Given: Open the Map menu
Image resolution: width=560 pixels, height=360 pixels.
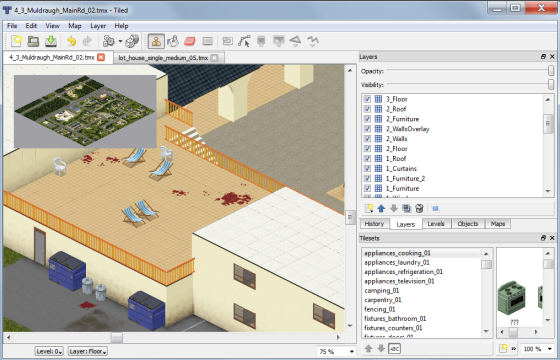Looking at the screenshot, I should (x=75, y=26).
